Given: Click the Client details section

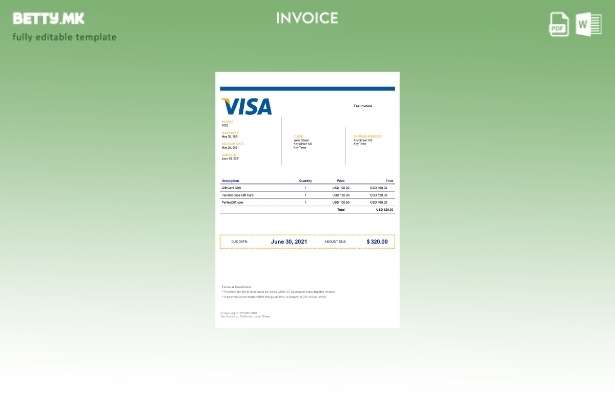Looking at the screenshot, I should click(x=302, y=142).
